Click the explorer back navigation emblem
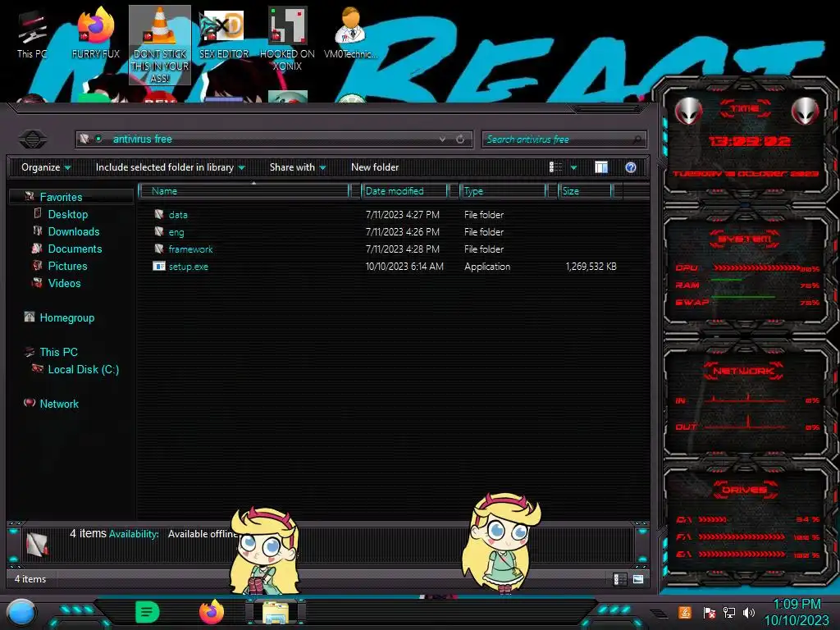The width and height of the screenshot is (840, 630). pyautogui.click(x=33, y=139)
